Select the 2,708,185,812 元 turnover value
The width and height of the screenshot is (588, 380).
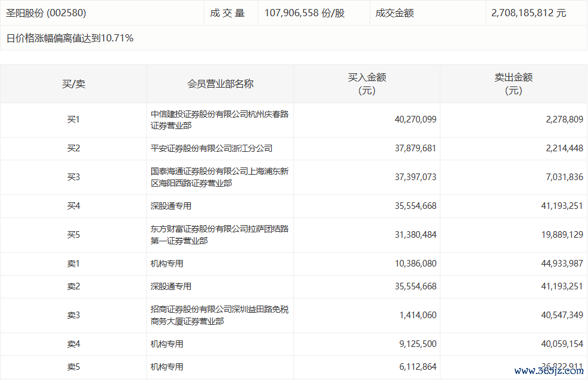pos(529,13)
